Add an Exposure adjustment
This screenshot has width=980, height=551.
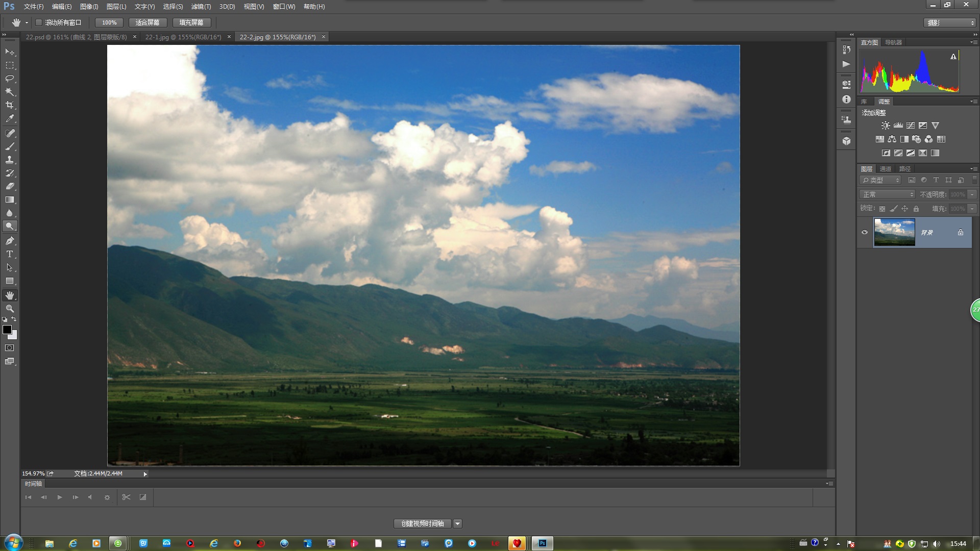(923, 126)
